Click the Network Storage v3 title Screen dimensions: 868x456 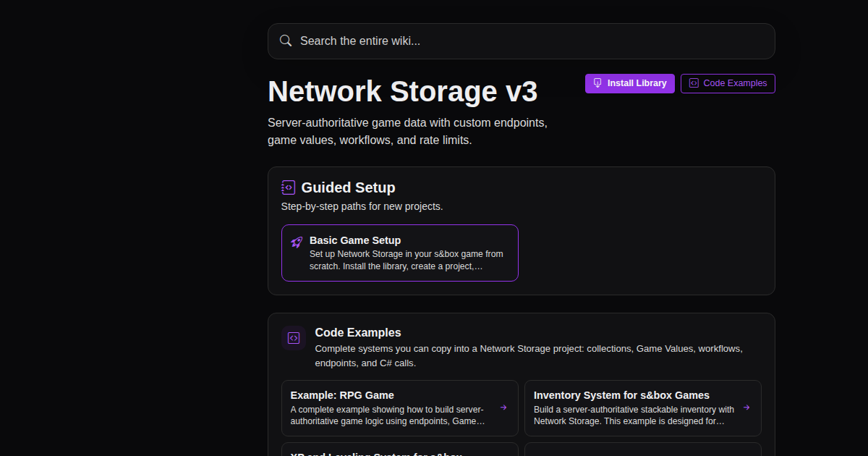click(403, 92)
